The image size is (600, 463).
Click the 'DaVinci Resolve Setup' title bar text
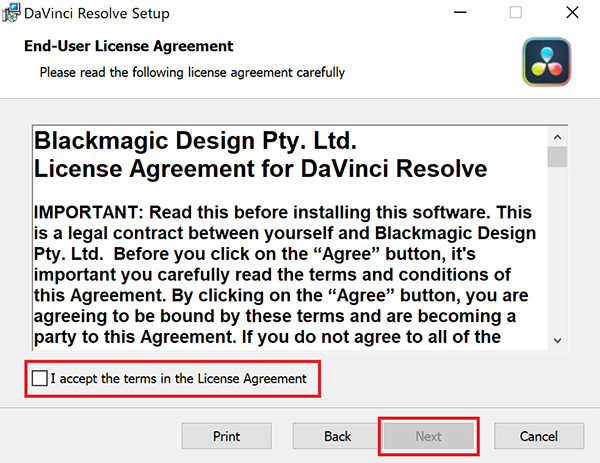[97, 13]
